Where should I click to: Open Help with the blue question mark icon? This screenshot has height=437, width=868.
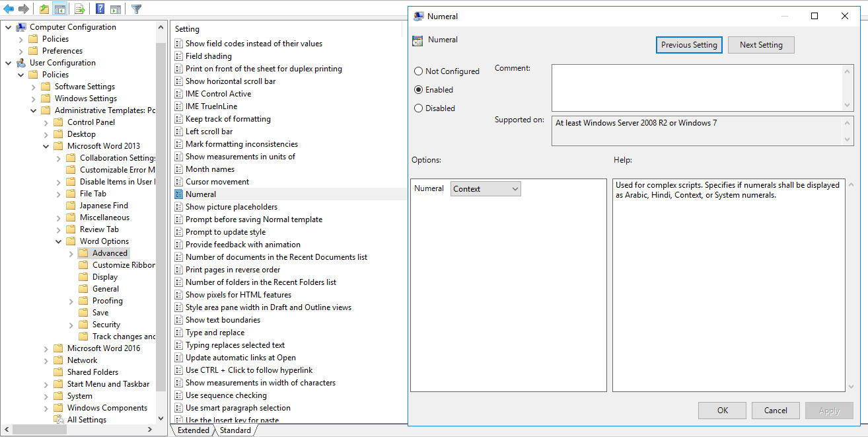(x=100, y=9)
